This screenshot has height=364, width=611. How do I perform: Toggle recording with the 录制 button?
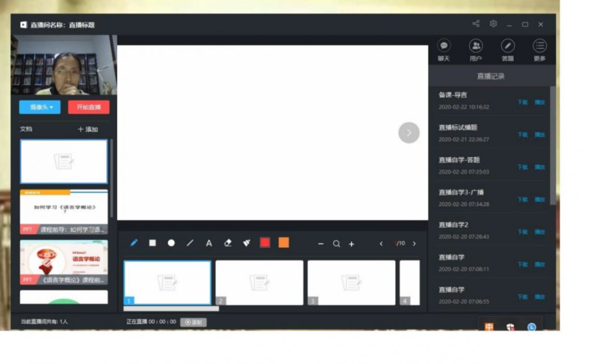click(193, 322)
